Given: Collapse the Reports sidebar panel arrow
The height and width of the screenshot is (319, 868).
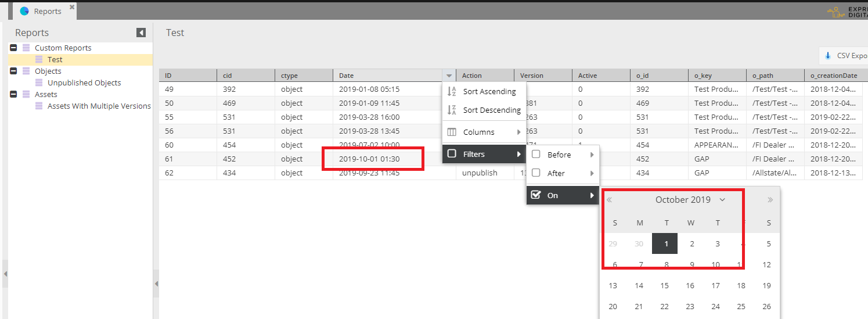Looking at the screenshot, I should (x=141, y=33).
